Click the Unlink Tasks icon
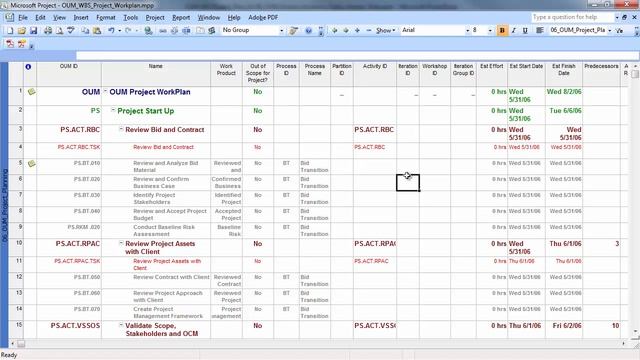This screenshot has width=640, height=360. [x=174, y=31]
